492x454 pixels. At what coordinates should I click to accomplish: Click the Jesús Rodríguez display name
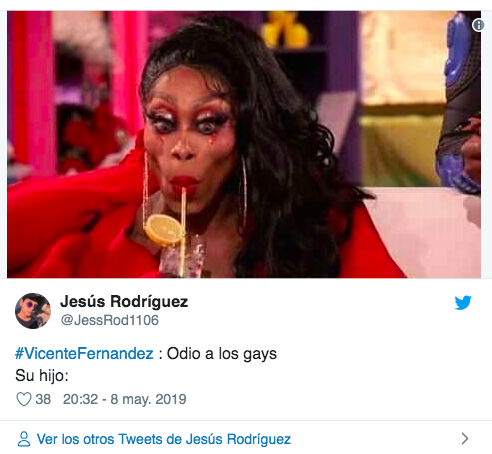pos(124,301)
